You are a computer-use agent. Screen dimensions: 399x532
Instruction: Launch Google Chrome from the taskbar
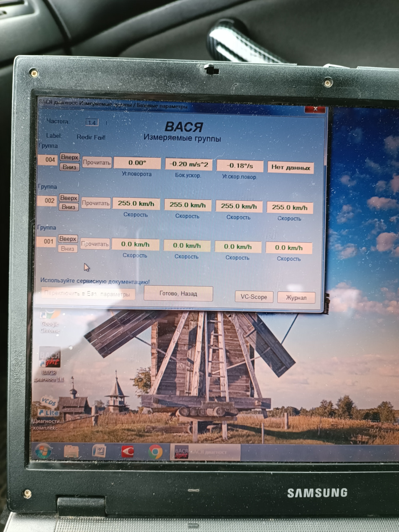pyautogui.click(x=155, y=452)
